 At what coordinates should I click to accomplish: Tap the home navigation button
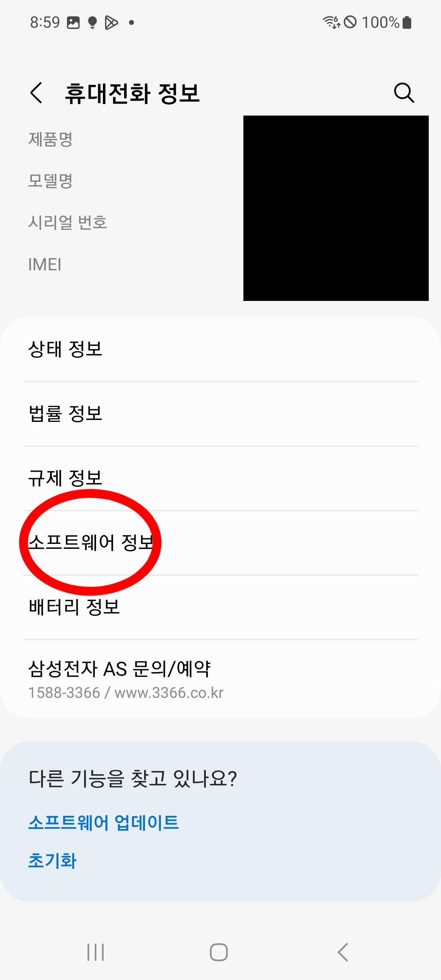point(219,952)
